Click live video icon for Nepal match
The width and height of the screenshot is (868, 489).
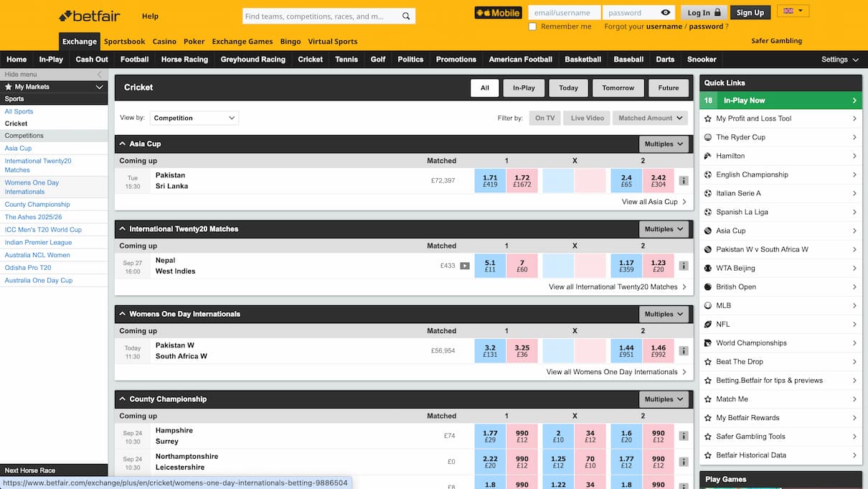465,266
